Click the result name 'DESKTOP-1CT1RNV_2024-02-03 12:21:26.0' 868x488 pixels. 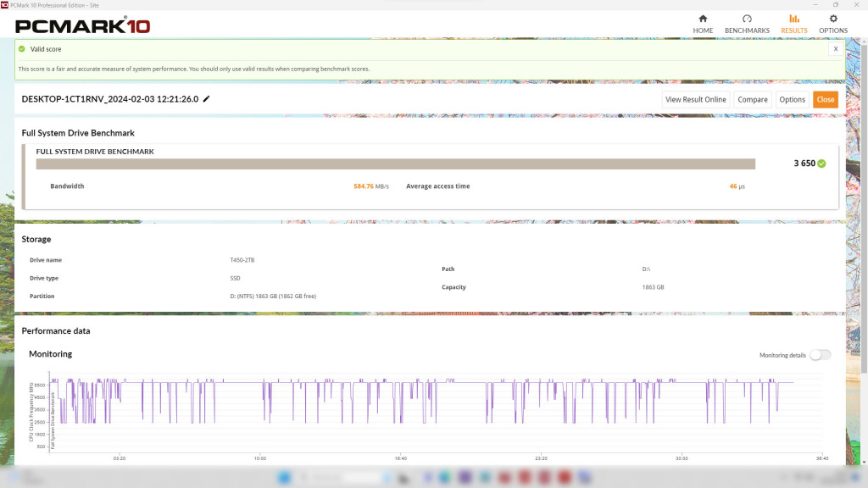coord(109,99)
